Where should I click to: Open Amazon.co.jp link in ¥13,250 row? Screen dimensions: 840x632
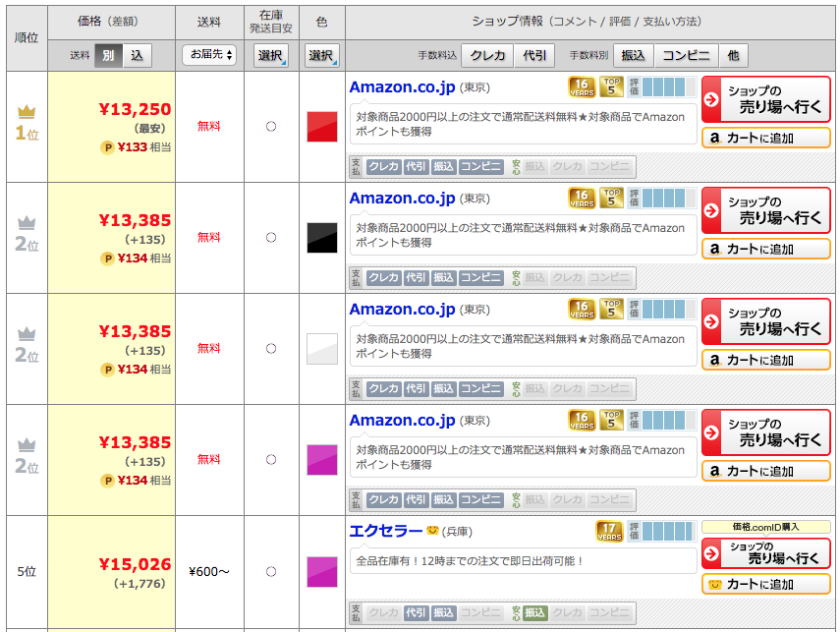403,86
